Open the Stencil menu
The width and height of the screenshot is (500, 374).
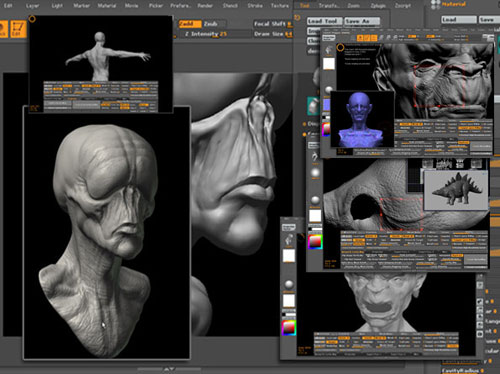[230, 6]
